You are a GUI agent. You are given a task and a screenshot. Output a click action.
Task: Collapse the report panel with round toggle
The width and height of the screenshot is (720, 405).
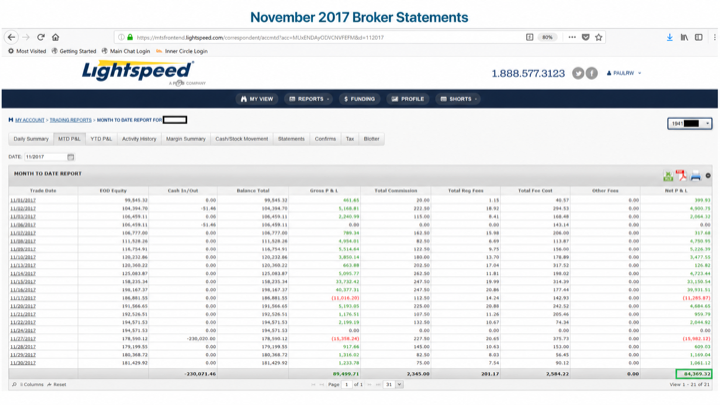pyautogui.click(x=708, y=175)
